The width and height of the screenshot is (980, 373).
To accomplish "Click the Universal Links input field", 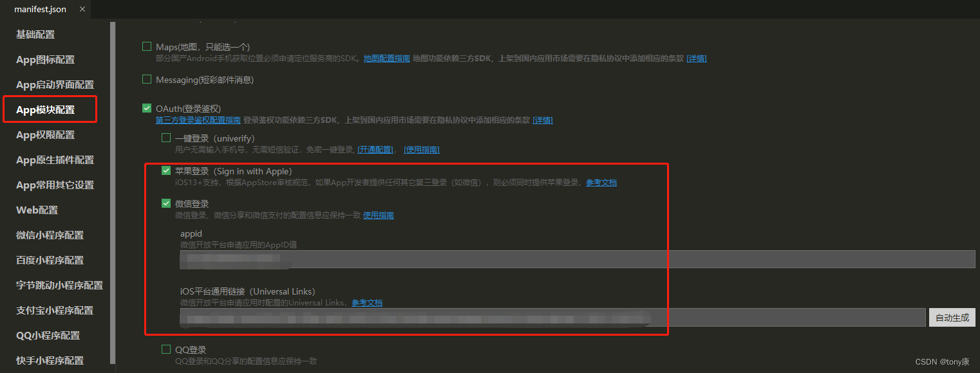I will 451,316.
